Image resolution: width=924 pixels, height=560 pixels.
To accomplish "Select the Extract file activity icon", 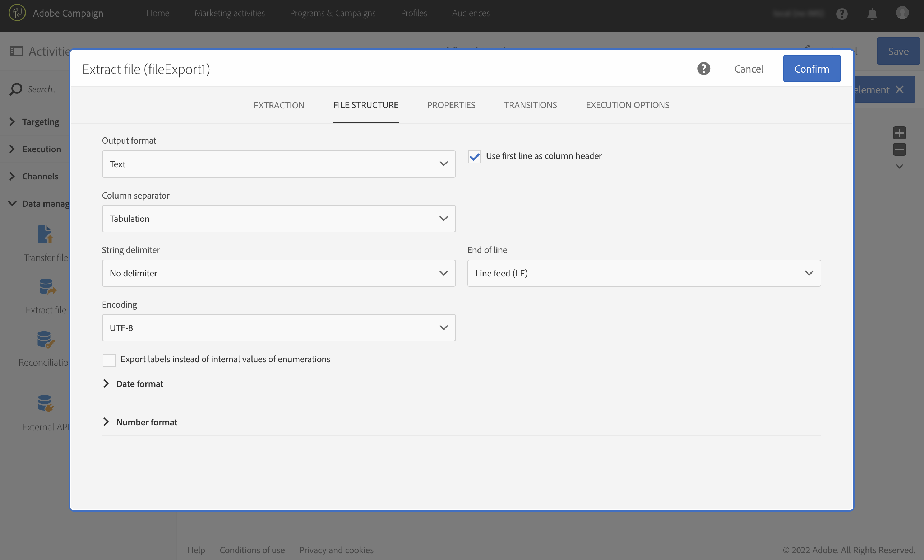I will [x=46, y=287].
